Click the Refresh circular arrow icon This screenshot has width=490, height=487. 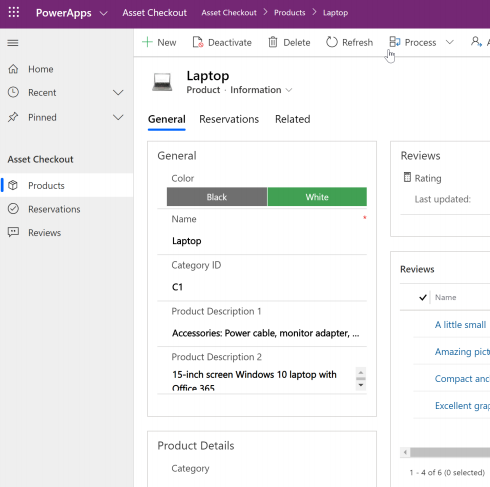pos(332,42)
